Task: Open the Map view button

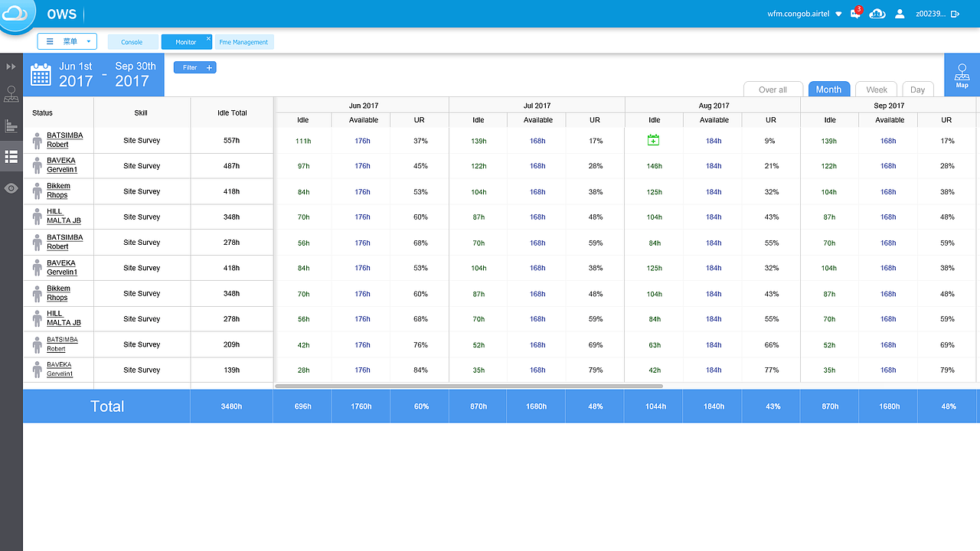Action: [x=962, y=75]
